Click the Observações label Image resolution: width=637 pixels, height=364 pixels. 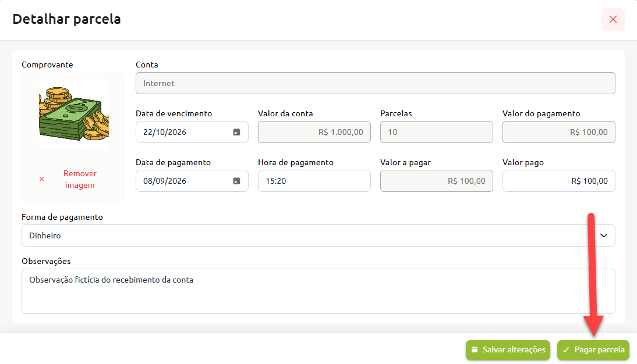click(x=46, y=261)
